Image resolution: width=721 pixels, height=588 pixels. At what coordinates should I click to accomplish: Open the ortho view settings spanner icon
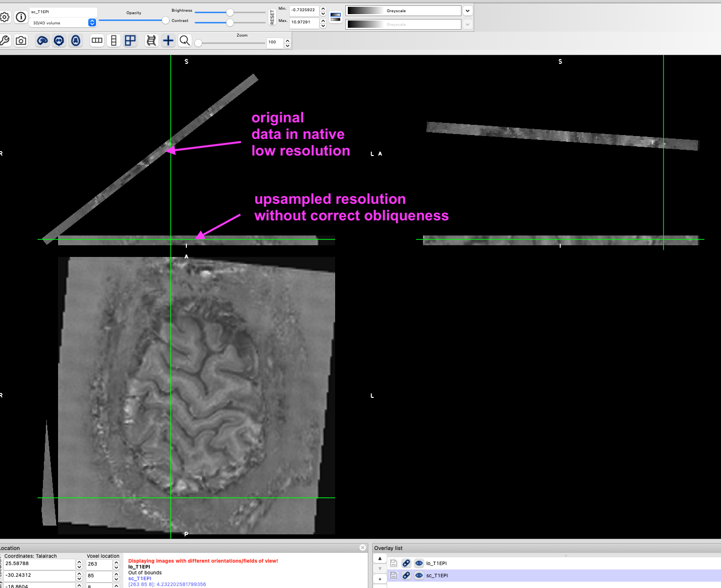[6, 40]
